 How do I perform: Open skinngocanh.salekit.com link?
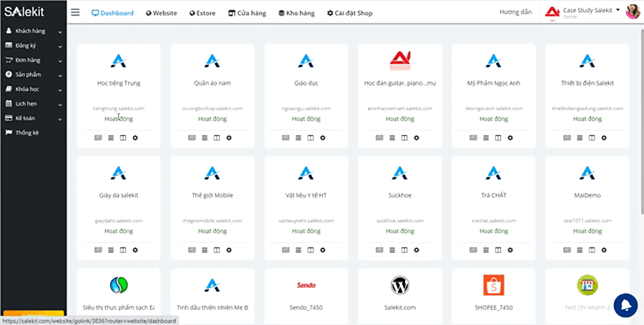(x=494, y=109)
